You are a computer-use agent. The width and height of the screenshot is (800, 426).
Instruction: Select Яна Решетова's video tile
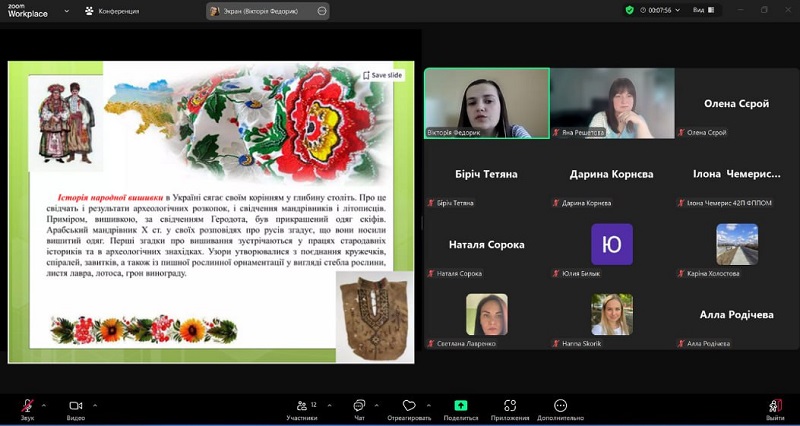point(612,103)
